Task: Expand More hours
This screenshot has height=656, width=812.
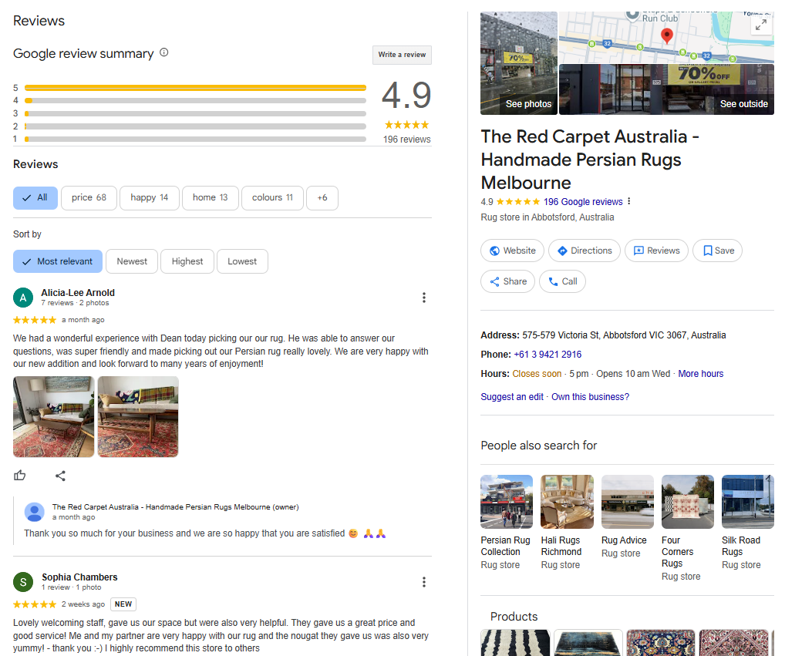Action: click(x=701, y=374)
